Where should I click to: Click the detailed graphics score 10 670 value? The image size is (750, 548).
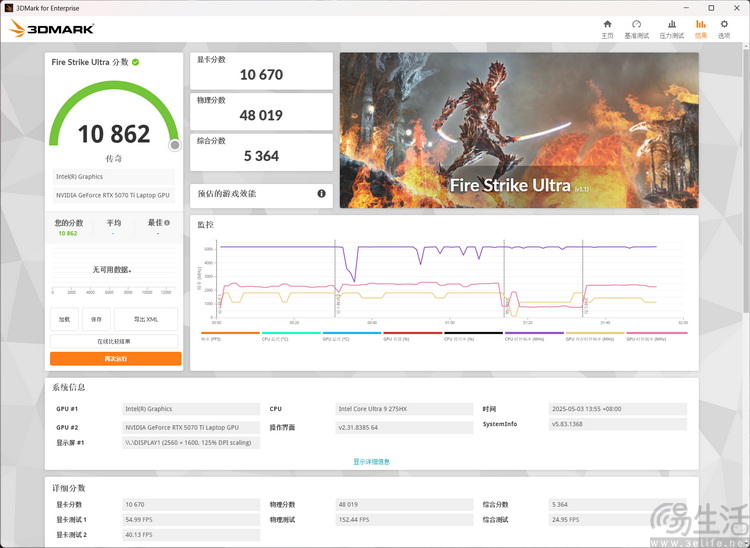click(x=191, y=504)
